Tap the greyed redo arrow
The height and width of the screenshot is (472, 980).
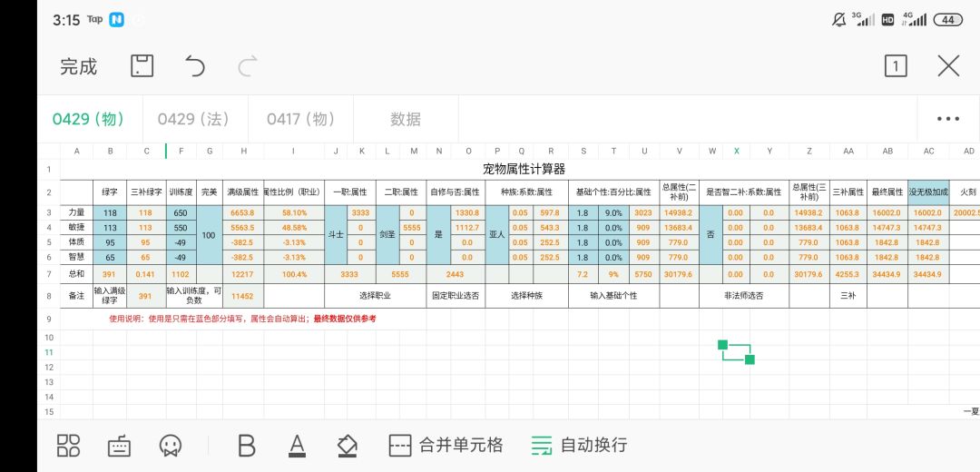pos(248,65)
